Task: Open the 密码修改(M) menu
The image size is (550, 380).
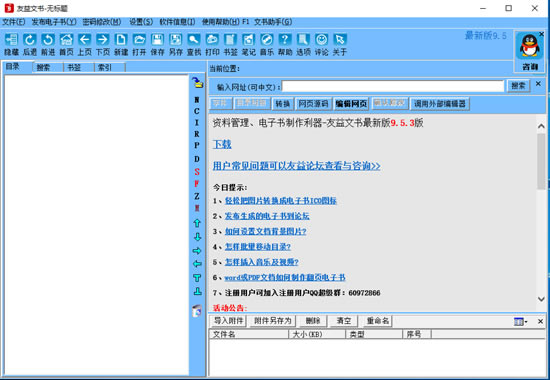Action: click(102, 22)
